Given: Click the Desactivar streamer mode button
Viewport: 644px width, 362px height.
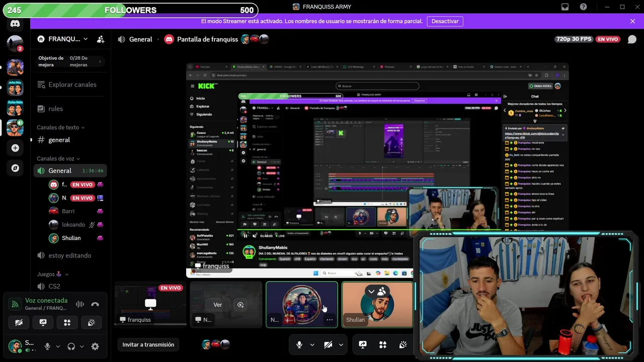Looking at the screenshot, I should pos(445,21).
